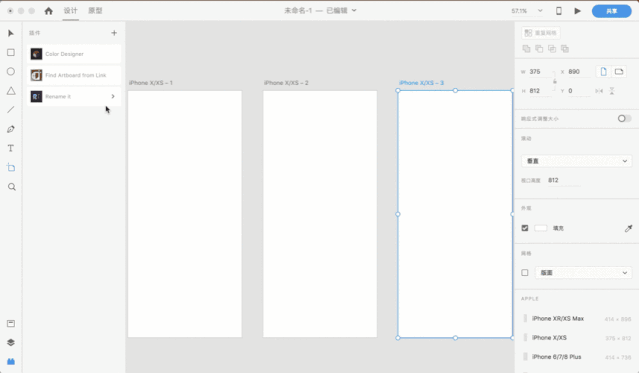Select the Text tool
The height and width of the screenshot is (373, 639).
pyautogui.click(x=11, y=148)
